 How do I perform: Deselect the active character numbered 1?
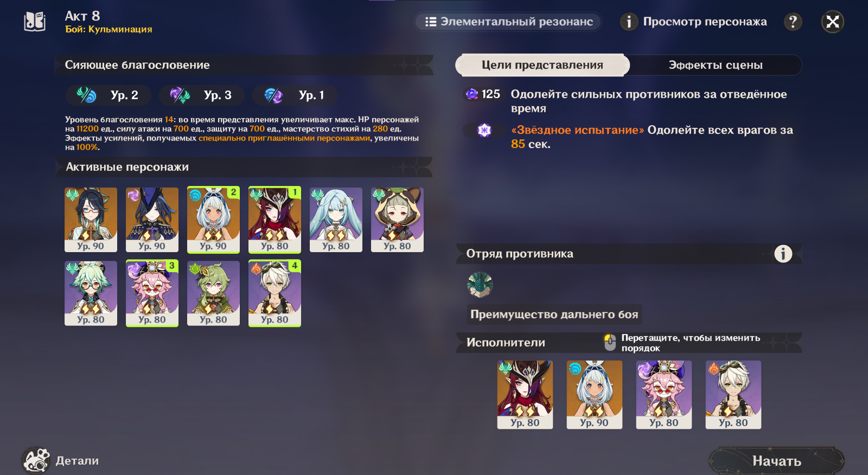pos(275,220)
